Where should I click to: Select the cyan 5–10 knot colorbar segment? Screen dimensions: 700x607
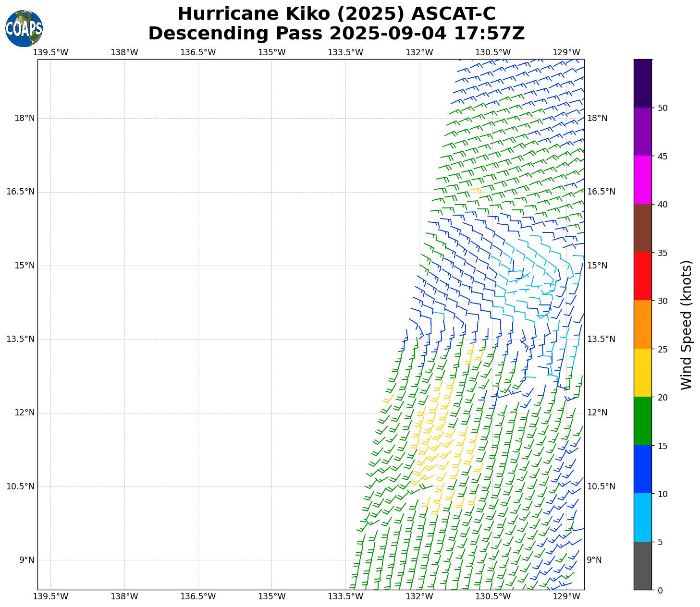point(642,517)
